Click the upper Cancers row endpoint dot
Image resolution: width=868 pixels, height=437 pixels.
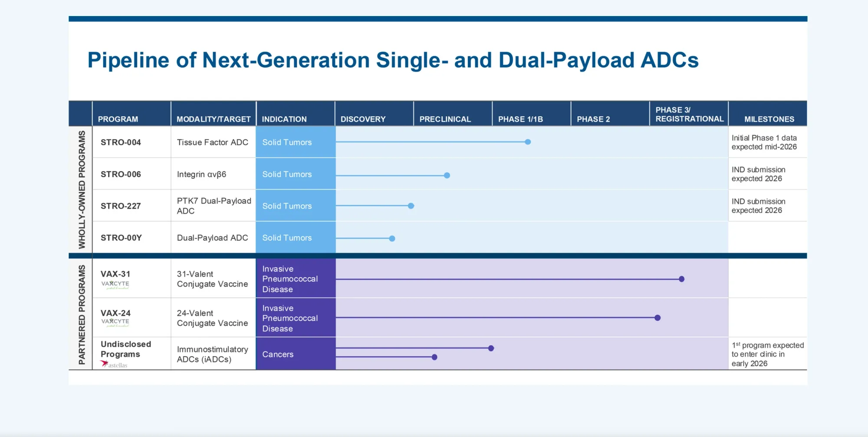491,348
